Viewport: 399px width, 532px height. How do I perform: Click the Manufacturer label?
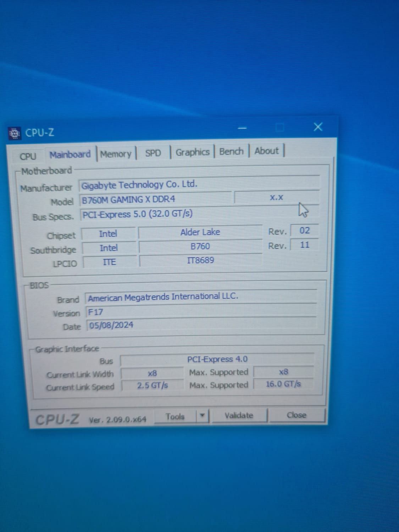coord(46,188)
